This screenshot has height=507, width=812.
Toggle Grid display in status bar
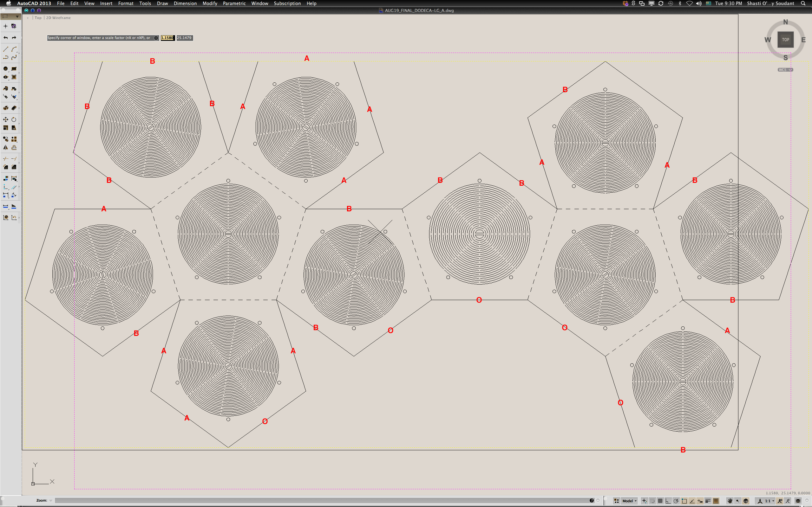pyautogui.click(x=660, y=501)
